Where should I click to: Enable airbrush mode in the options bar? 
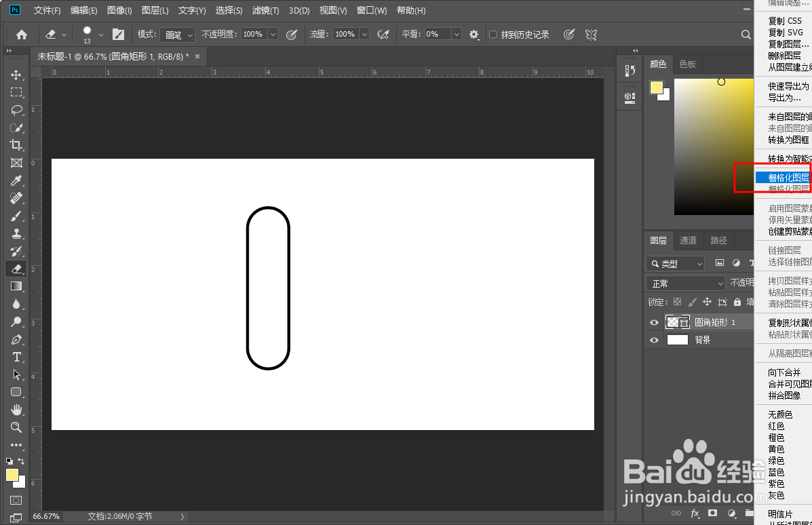click(383, 34)
